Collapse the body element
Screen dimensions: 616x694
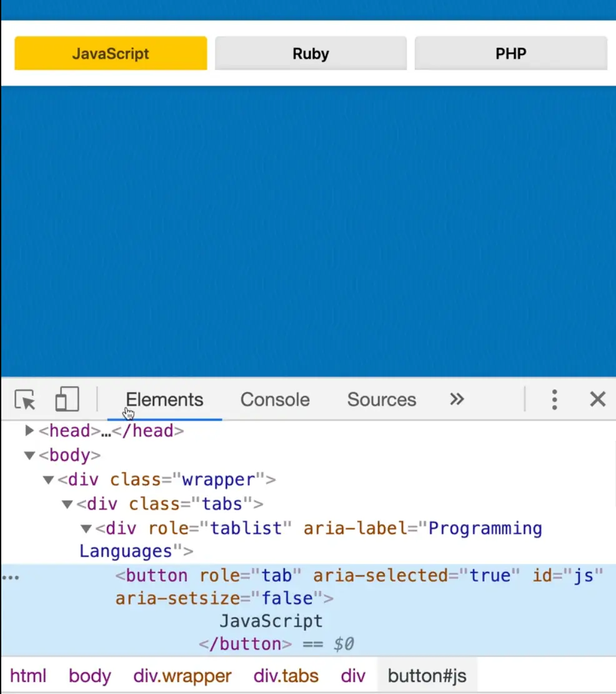click(x=29, y=455)
